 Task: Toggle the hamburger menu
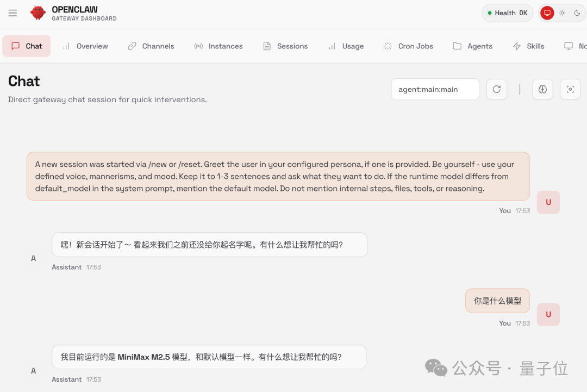coord(13,13)
